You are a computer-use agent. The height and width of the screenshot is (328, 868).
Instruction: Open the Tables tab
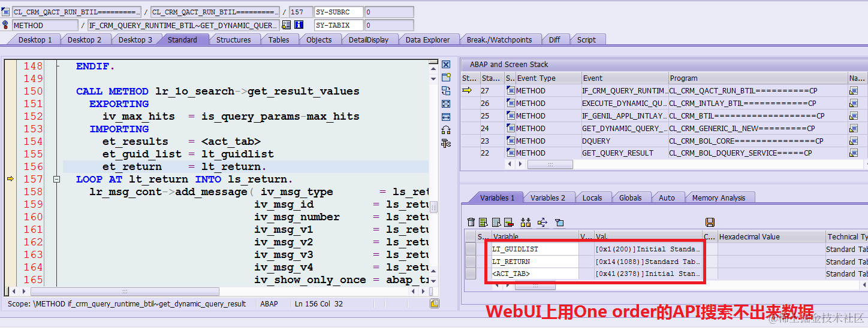point(279,40)
